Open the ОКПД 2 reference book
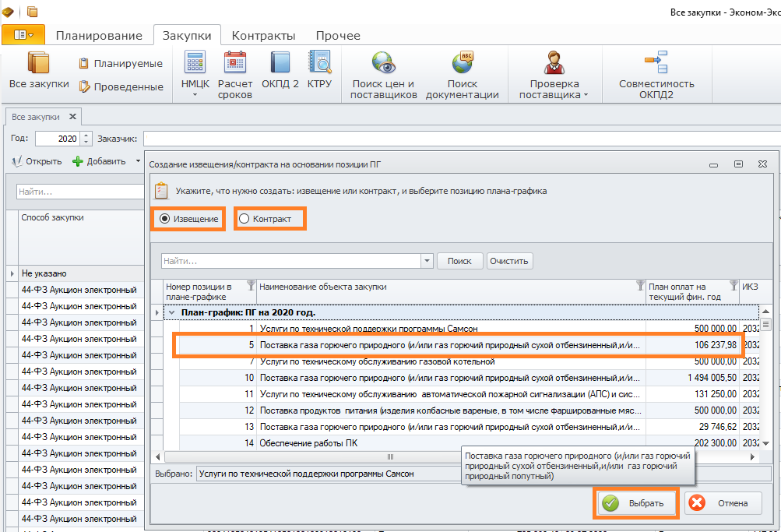The height and width of the screenshot is (532, 781). (x=280, y=63)
